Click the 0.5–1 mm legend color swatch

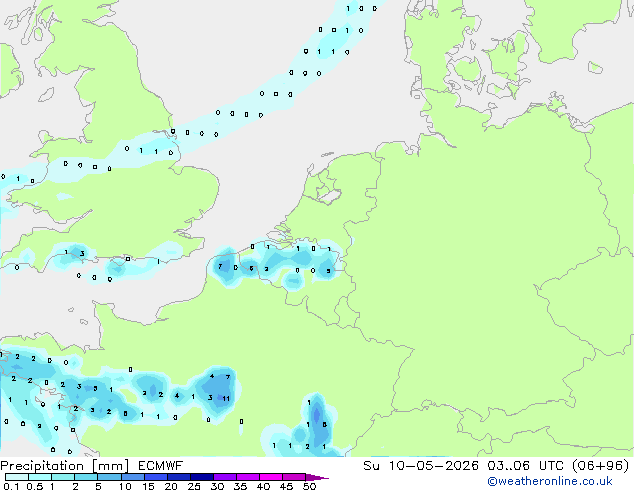tap(40, 477)
